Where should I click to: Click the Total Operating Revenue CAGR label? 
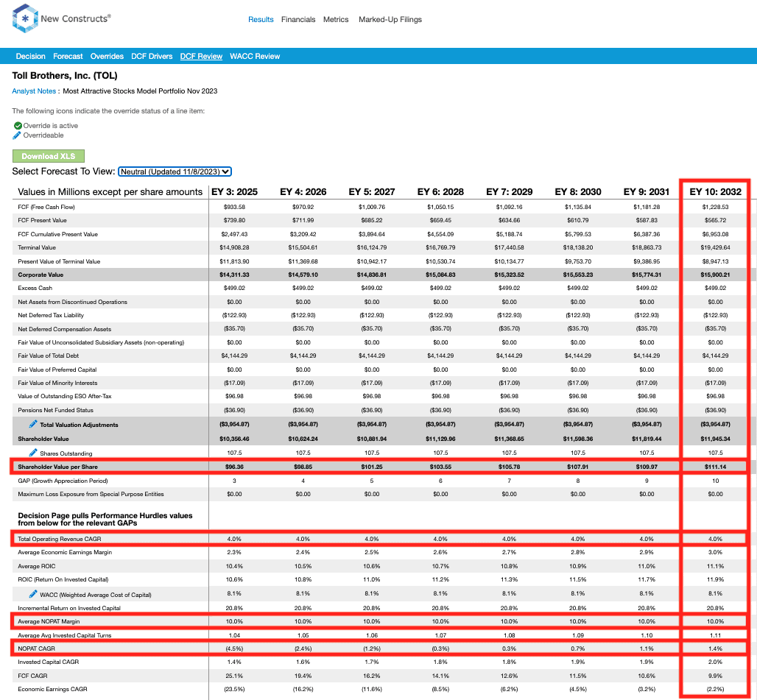tap(60, 538)
